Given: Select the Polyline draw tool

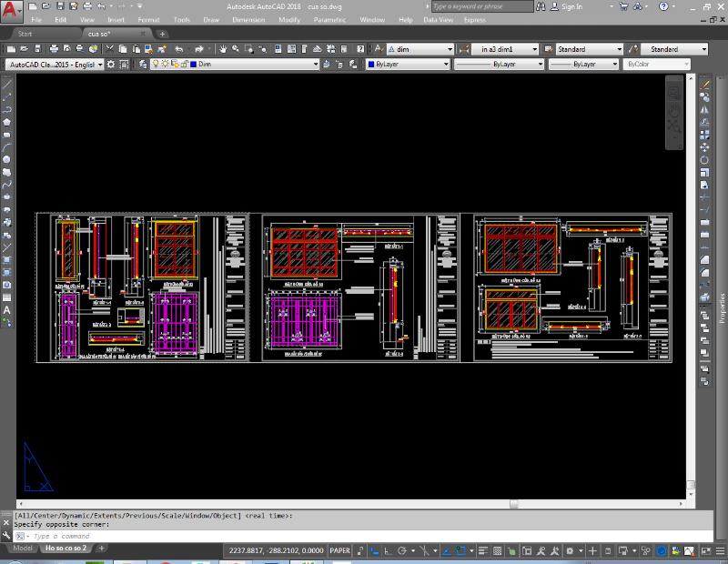Looking at the screenshot, I should 6,109.
